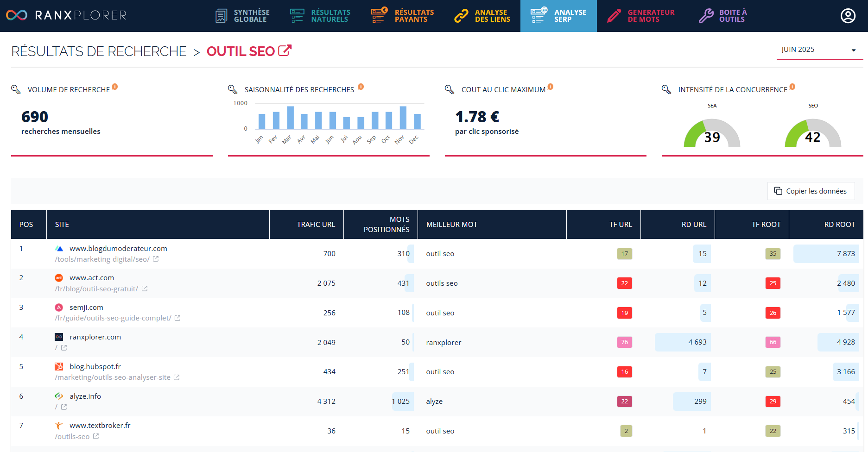Open the user account profile icon
The image size is (868, 452).
[x=848, y=16]
